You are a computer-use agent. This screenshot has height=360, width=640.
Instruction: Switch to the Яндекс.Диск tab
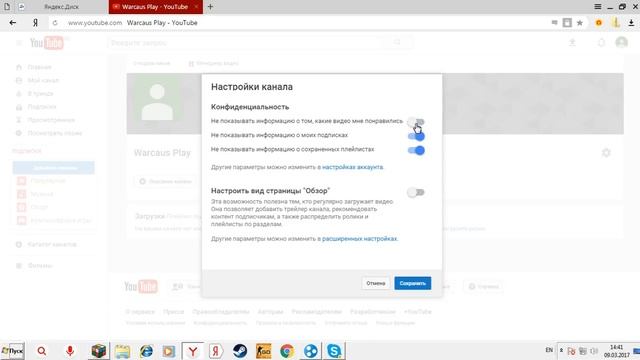[61, 7]
